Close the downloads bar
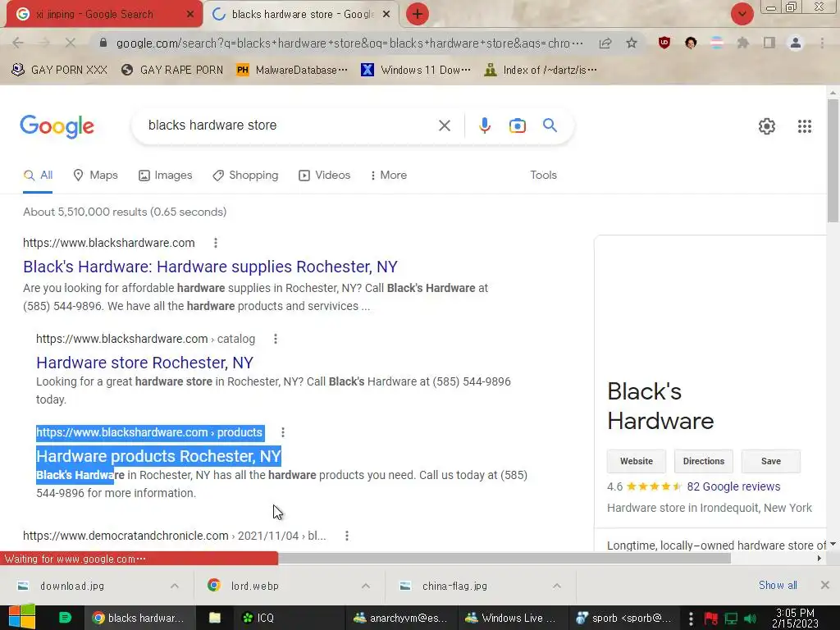Screen dimensions: 840x630 click(825, 585)
